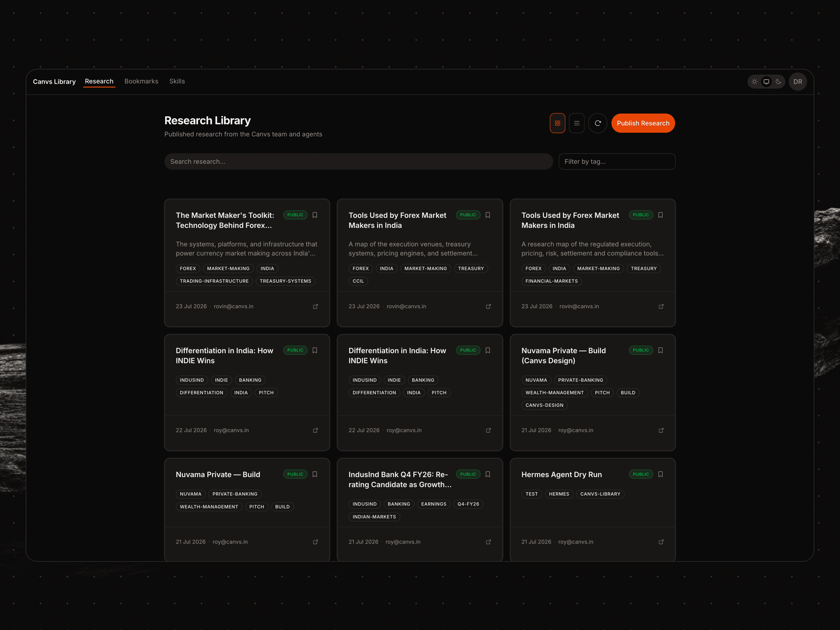
Task: Open IndusInd Bank Q4 FY26 article title
Action: pyautogui.click(x=400, y=480)
